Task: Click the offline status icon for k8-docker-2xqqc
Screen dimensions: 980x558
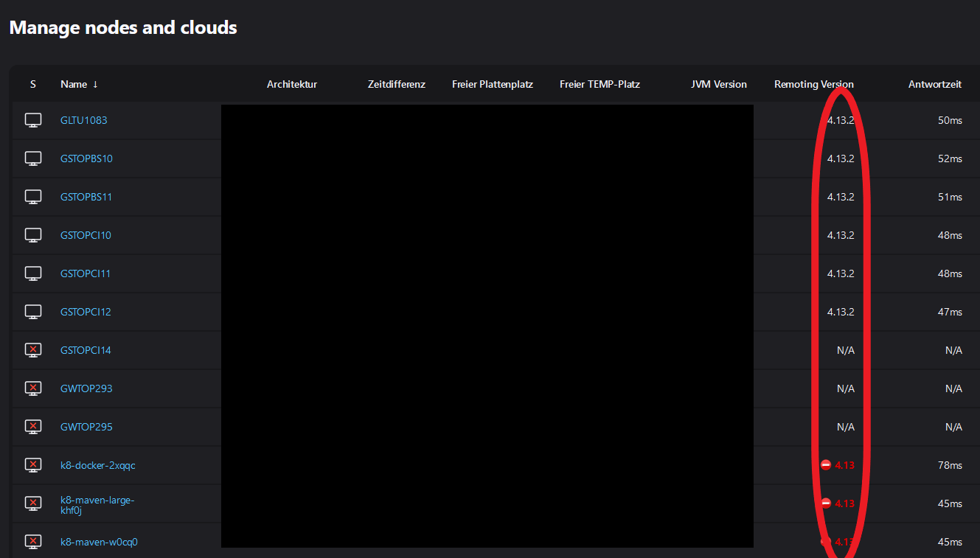Action: [x=33, y=465]
